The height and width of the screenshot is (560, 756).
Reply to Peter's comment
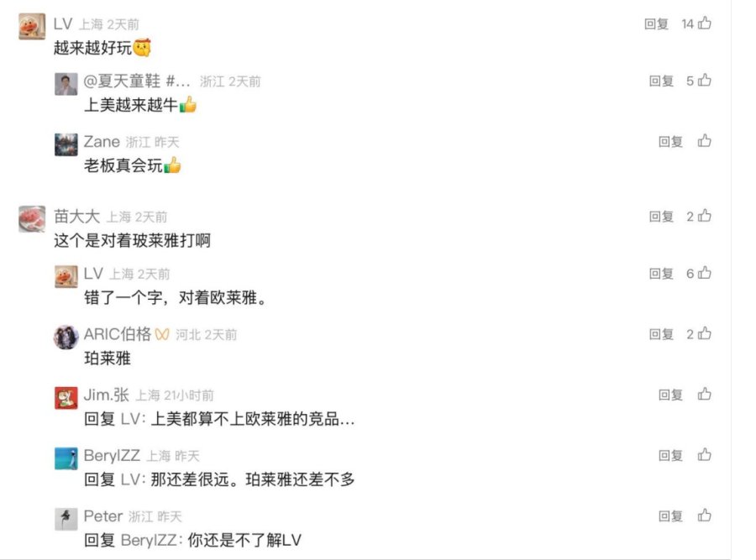click(670, 516)
